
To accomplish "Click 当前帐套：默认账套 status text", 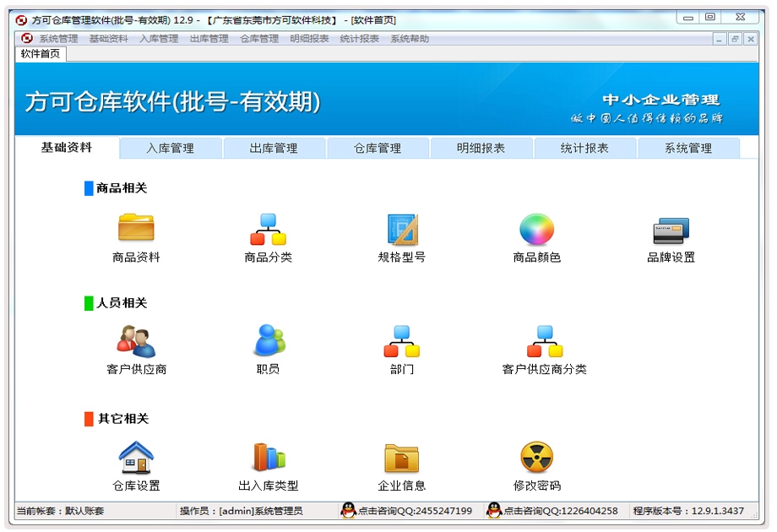I will coord(61,511).
